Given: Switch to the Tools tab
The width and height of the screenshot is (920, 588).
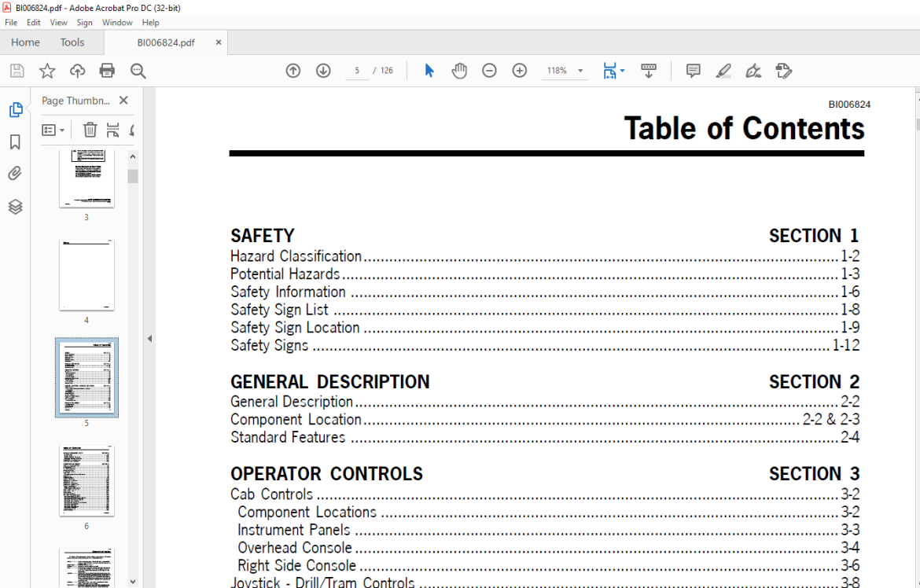Looking at the screenshot, I should click(x=72, y=42).
